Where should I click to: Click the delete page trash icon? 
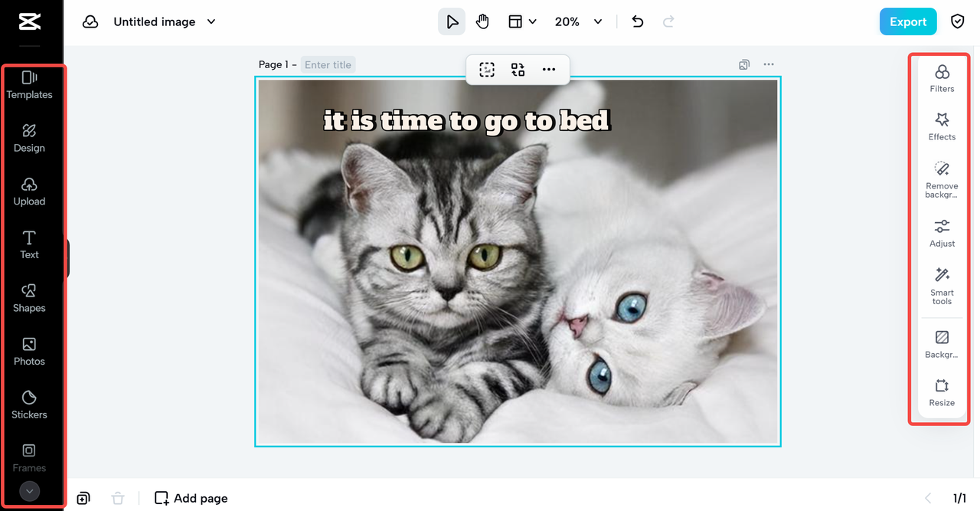[118, 498]
